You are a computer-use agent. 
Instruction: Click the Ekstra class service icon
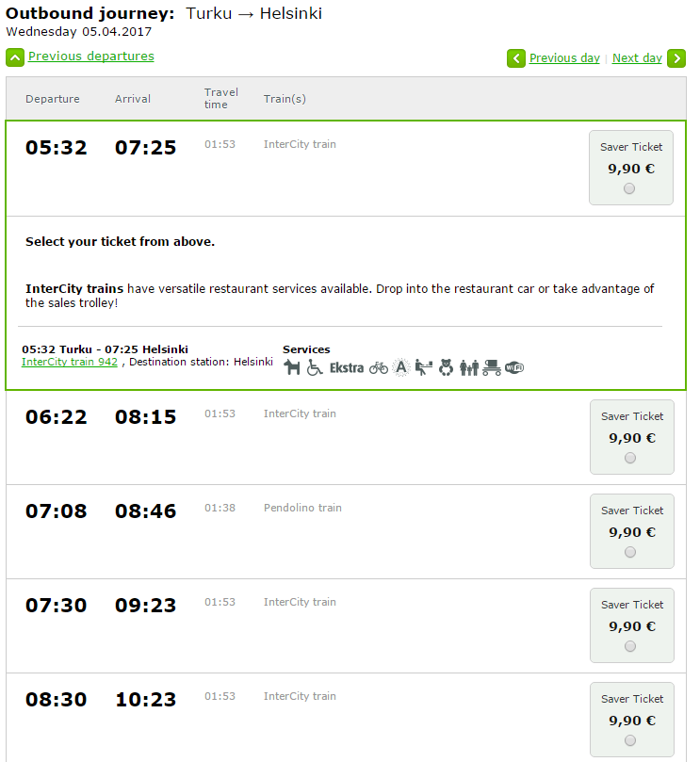(346, 367)
